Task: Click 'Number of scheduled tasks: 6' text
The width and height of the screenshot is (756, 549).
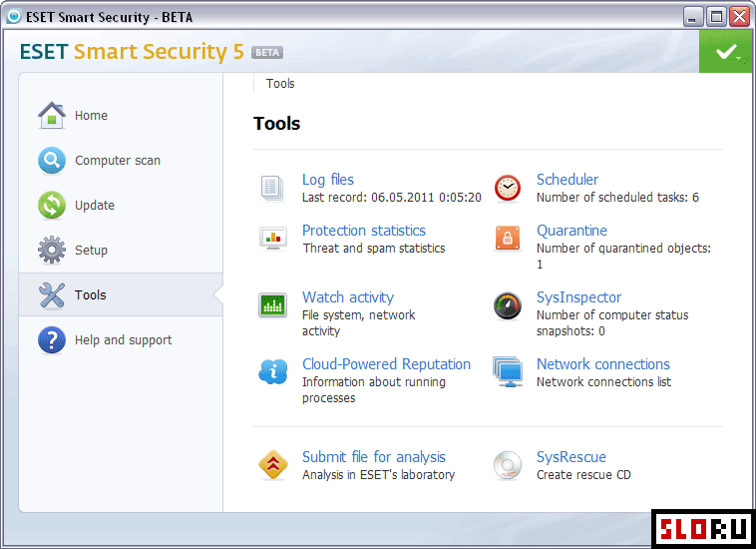Action: 617,198
